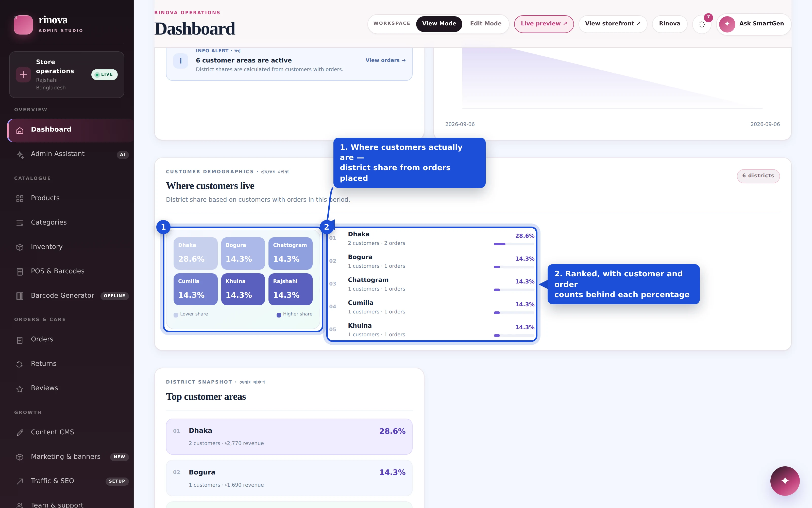The width and height of the screenshot is (812, 508).
Task: Open Marketing & banners from sidebar
Action: 71,457
